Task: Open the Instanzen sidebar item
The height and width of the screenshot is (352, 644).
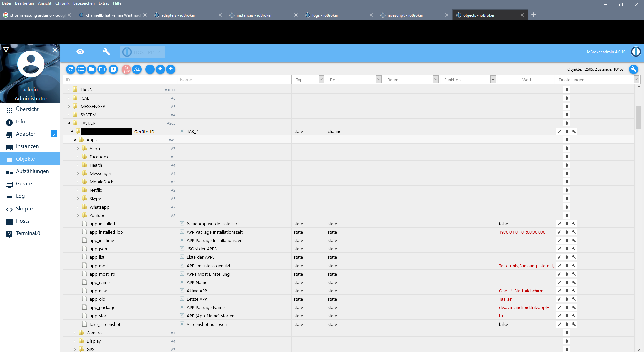Action: point(30,146)
